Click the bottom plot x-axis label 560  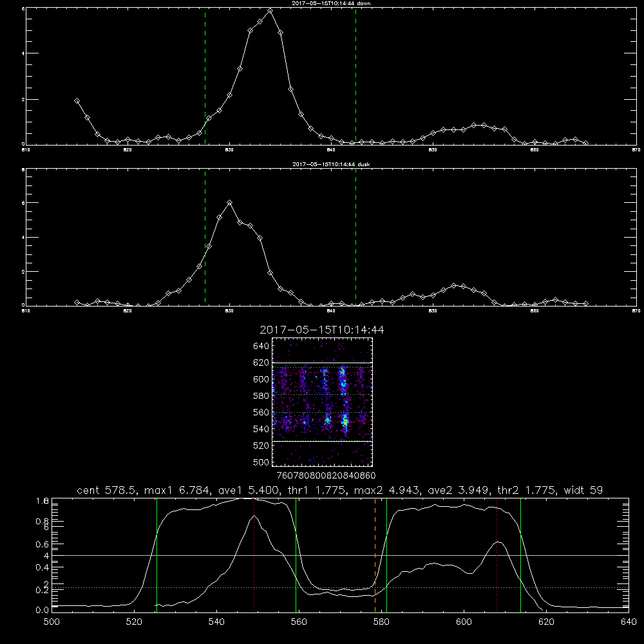click(x=299, y=622)
